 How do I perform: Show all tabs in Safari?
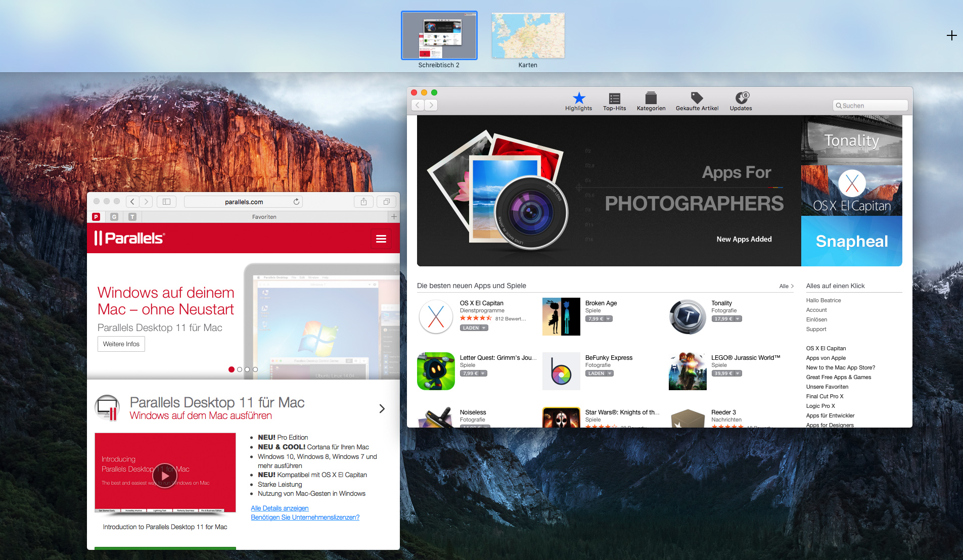(x=386, y=202)
